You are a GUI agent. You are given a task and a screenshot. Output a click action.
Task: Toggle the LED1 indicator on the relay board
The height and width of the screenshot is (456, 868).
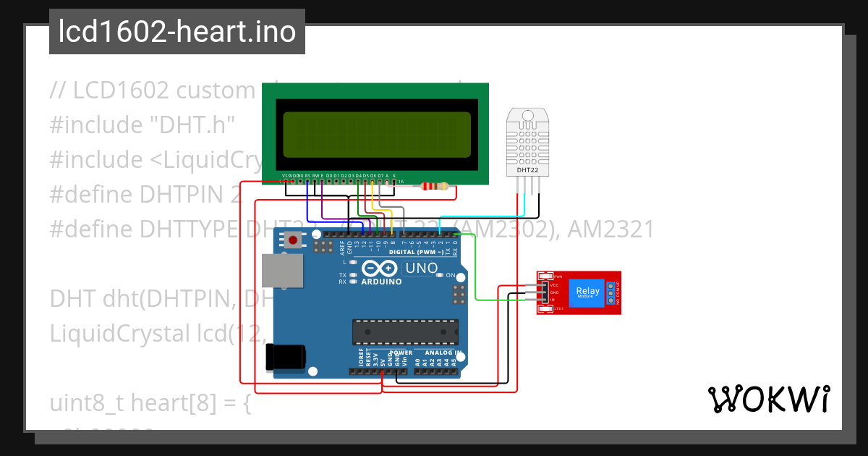tap(545, 308)
